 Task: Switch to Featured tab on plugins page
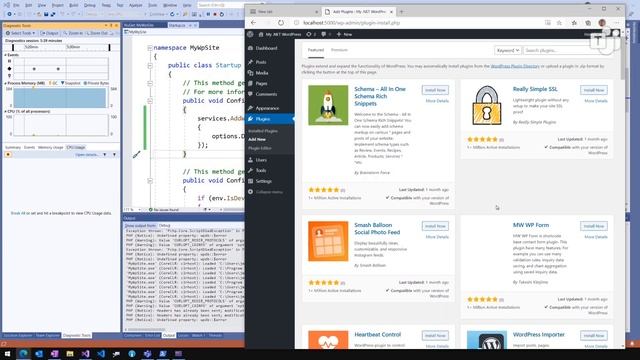click(x=316, y=50)
